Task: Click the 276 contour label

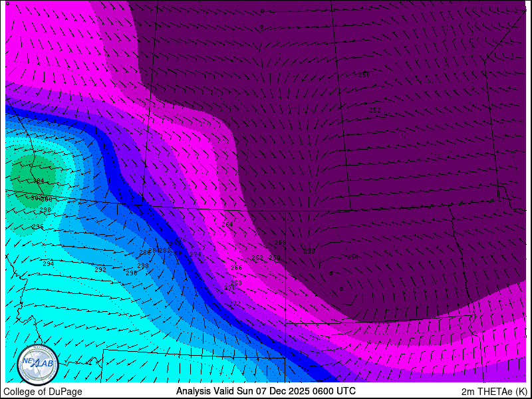Action: click(x=180, y=240)
